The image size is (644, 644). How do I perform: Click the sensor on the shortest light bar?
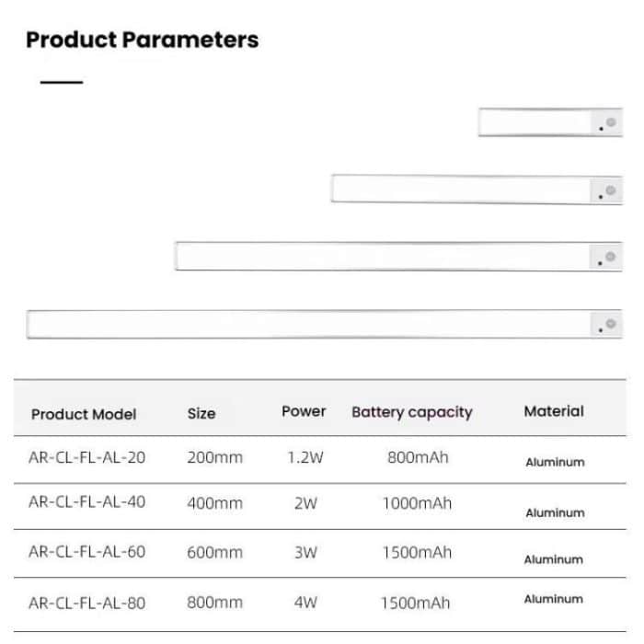[611, 122]
